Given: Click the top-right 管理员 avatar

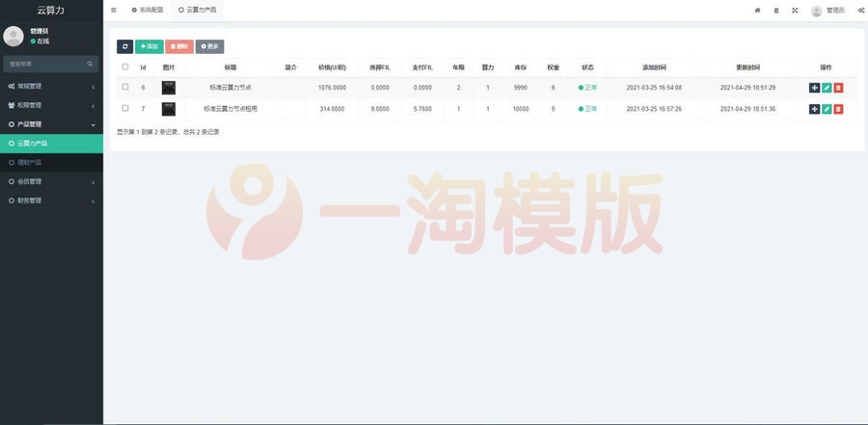Looking at the screenshot, I should click(x=816, y=11).
